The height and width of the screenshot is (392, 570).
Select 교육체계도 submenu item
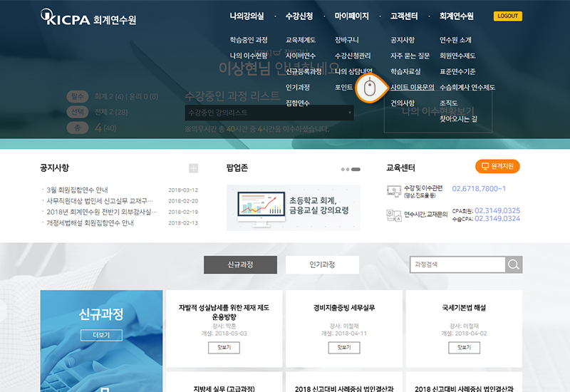tap(301, 40)
